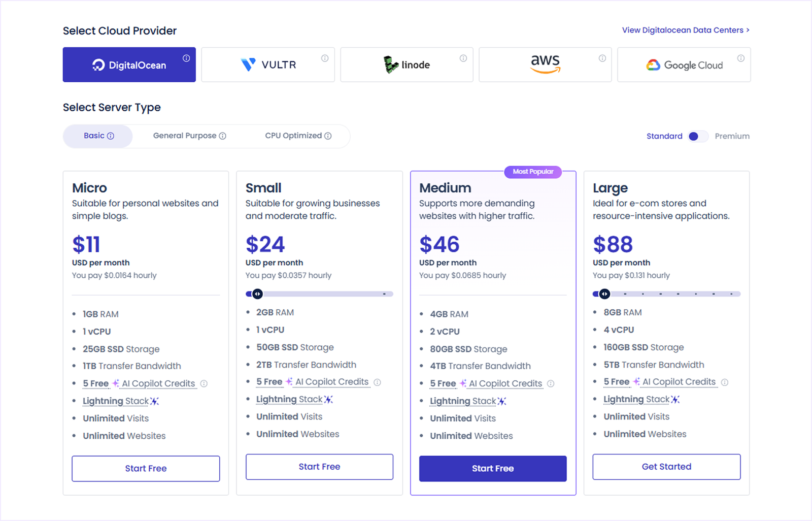The image size is (812, 521).
Task: Click the AI Copilot Credits info icon on Medium
Action: click(551, 384)
